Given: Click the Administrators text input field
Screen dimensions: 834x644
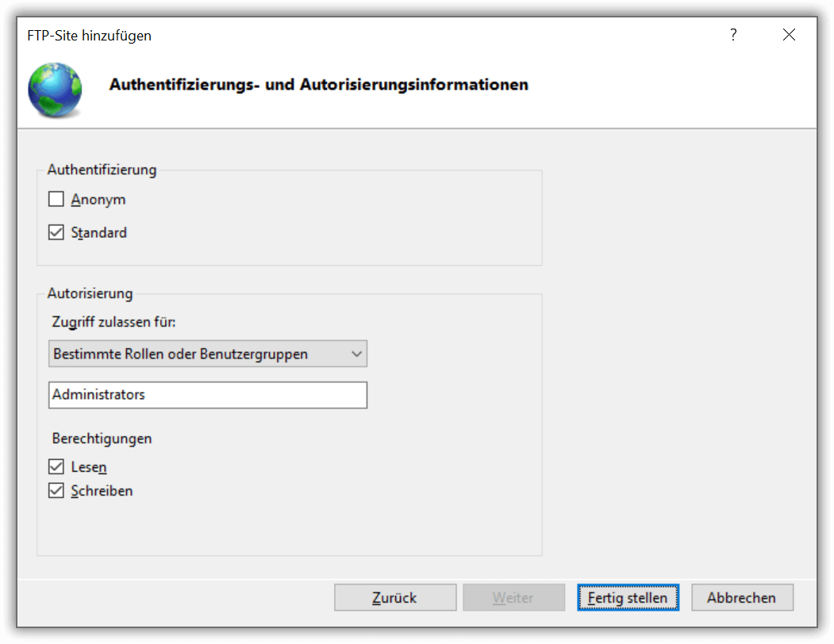Looking at the screenshot, I should pos(207,395).
